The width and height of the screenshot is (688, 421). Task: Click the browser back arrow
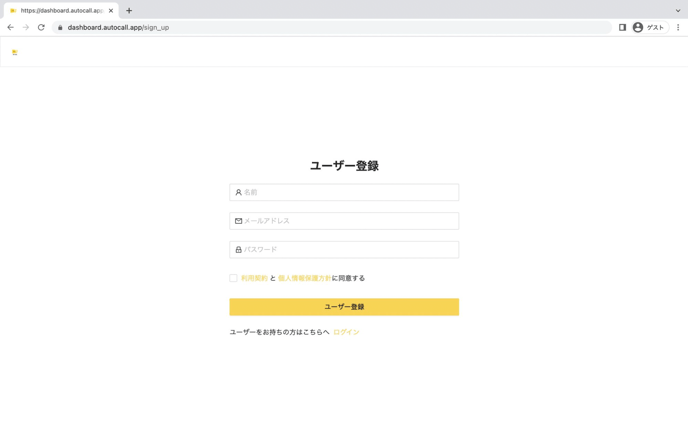tap(11, 27)
